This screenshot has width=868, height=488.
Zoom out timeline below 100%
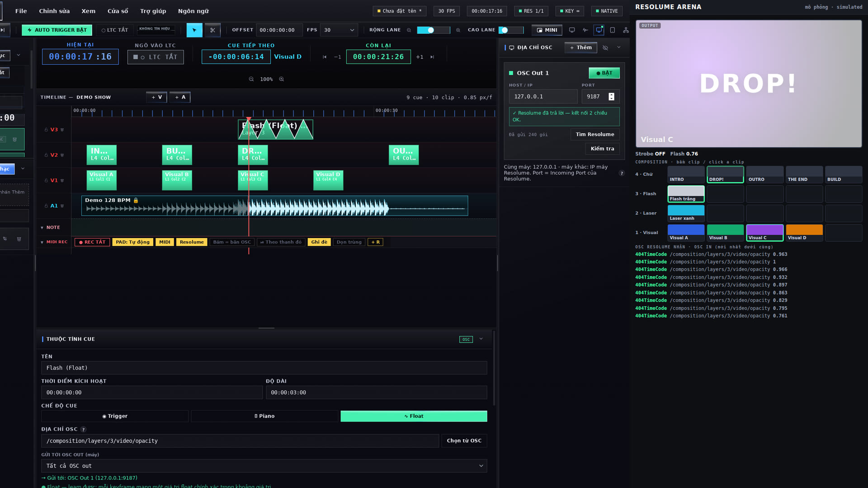(251, 79)
